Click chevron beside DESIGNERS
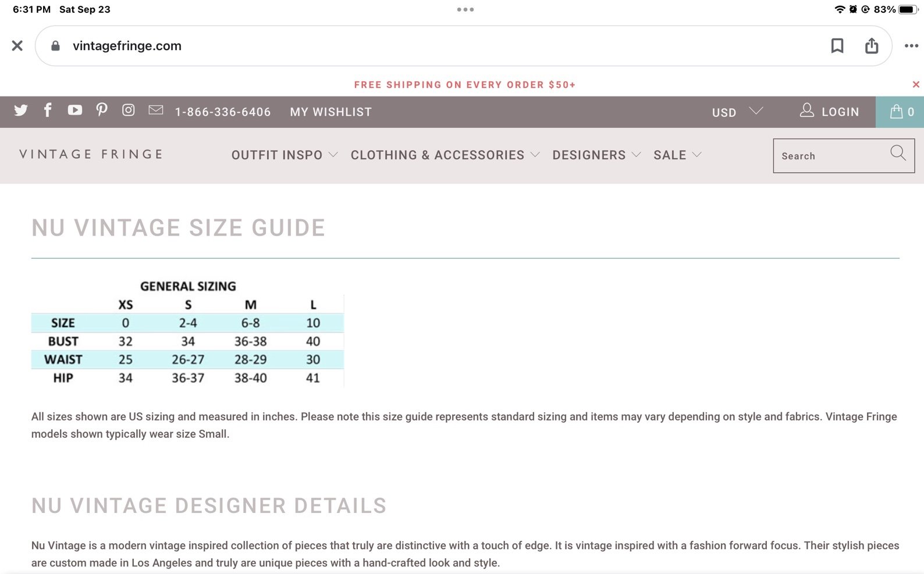The width and height of the screenshot is (924, 574). click(636, 155)
